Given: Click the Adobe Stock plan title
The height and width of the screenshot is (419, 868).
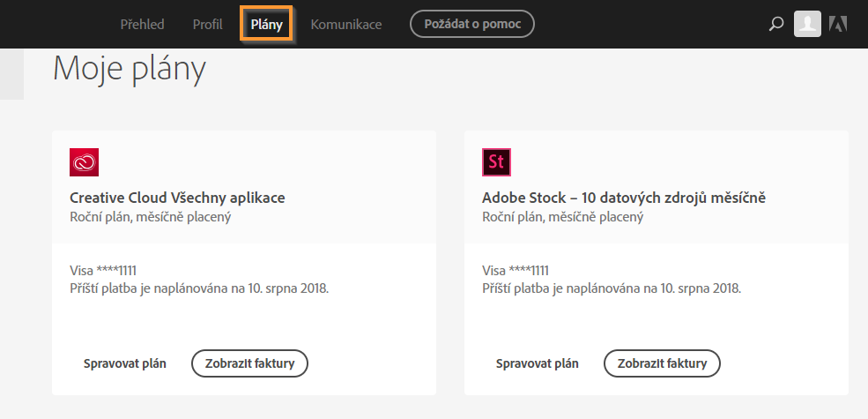Looking at the screenshot, I should point(623,198).
